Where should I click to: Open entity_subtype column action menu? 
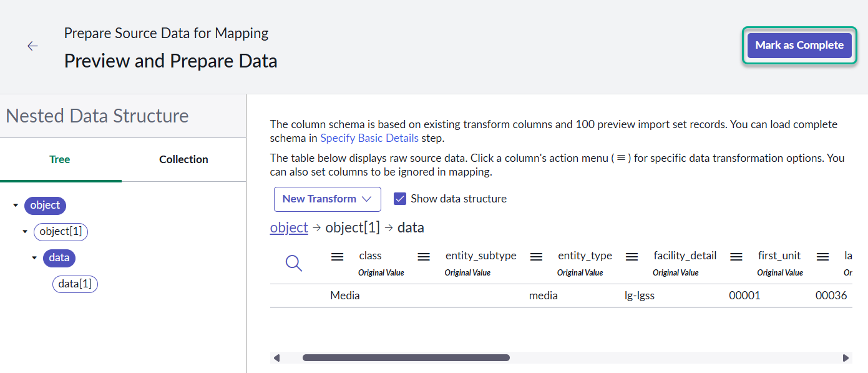pyautogui.click(x=424, y=256)
